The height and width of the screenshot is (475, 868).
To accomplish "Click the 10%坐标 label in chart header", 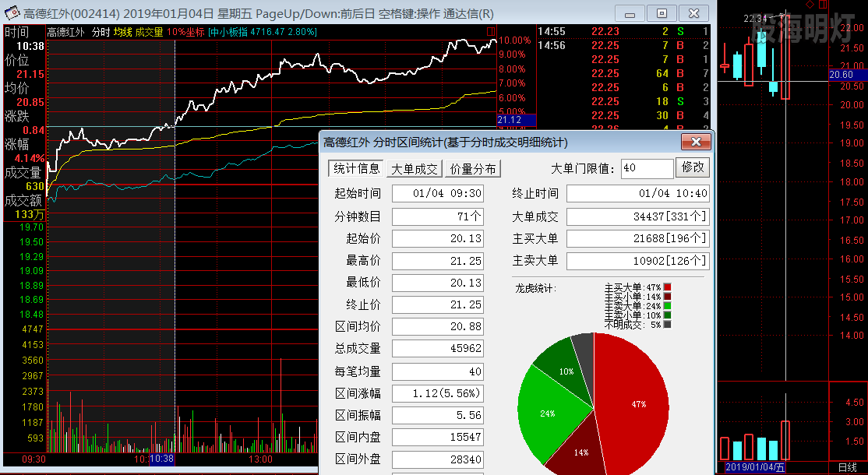I will tap(185, 32).
